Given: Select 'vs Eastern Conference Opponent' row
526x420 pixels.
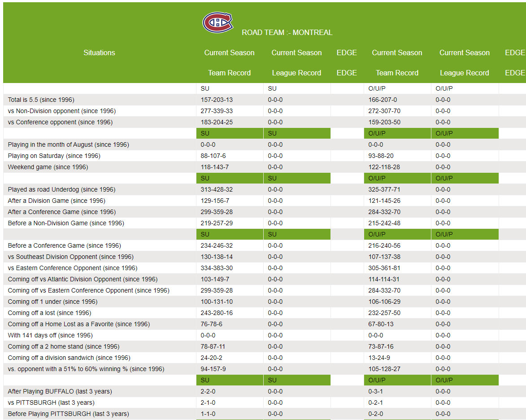Looking at the screenshot, I should tap(264, 268).
